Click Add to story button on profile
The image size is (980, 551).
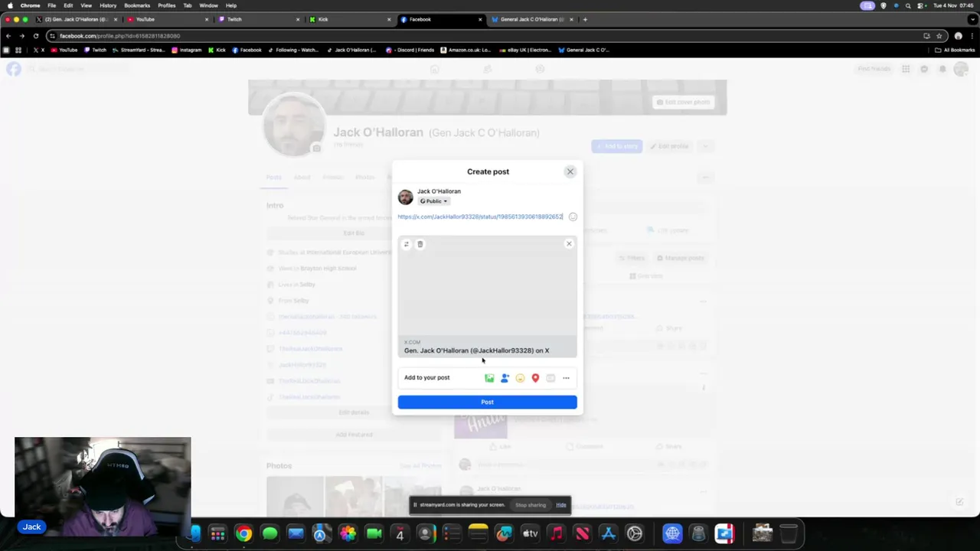point(617,146)
